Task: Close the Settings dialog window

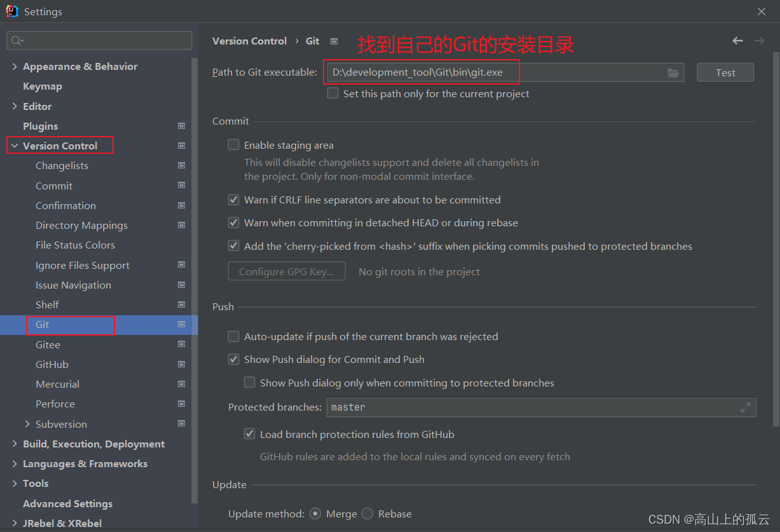Action: [x=762, y=11]
